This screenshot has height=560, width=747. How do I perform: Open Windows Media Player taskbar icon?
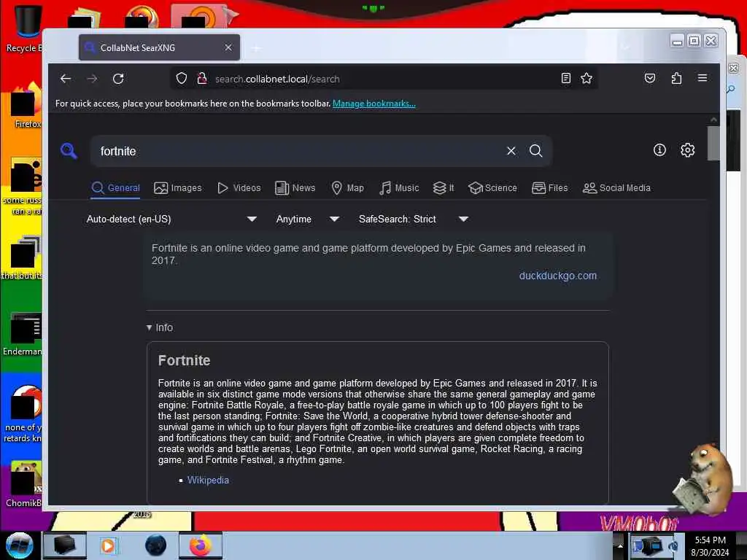coord(108,545)
